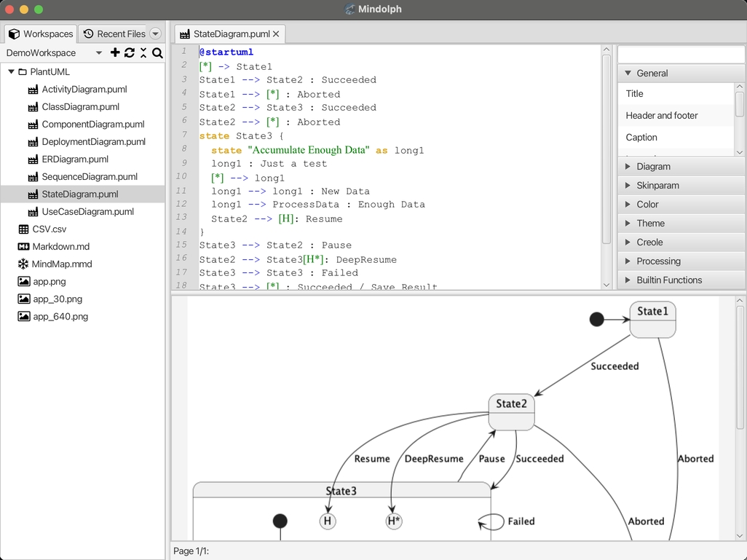Click the Recent Files clock icon

click(x=88, y=33)
